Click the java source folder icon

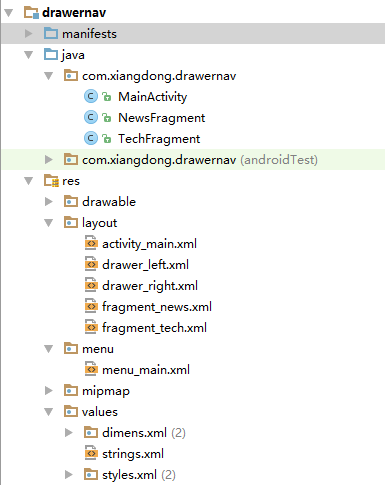click(x=51, y=54)
